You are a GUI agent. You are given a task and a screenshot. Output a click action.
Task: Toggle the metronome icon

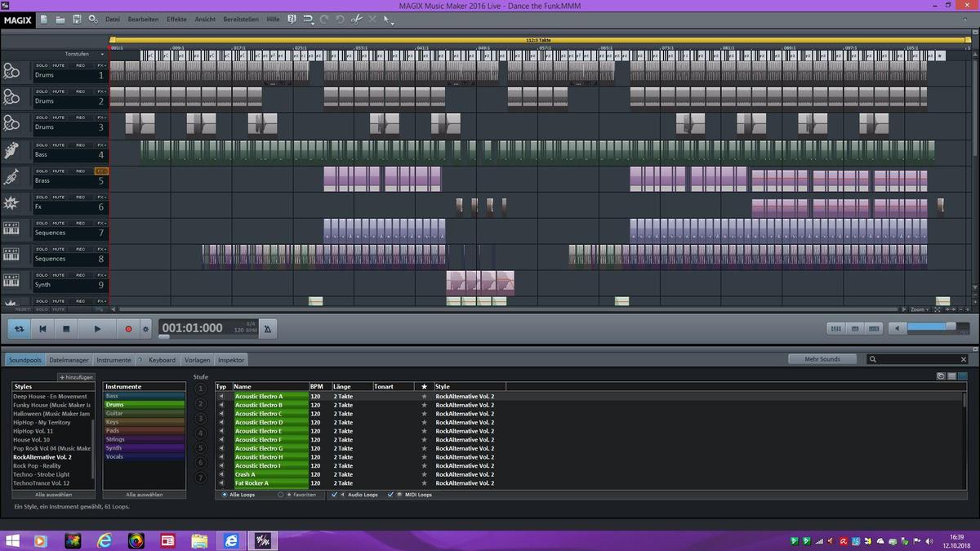point(267,329)
